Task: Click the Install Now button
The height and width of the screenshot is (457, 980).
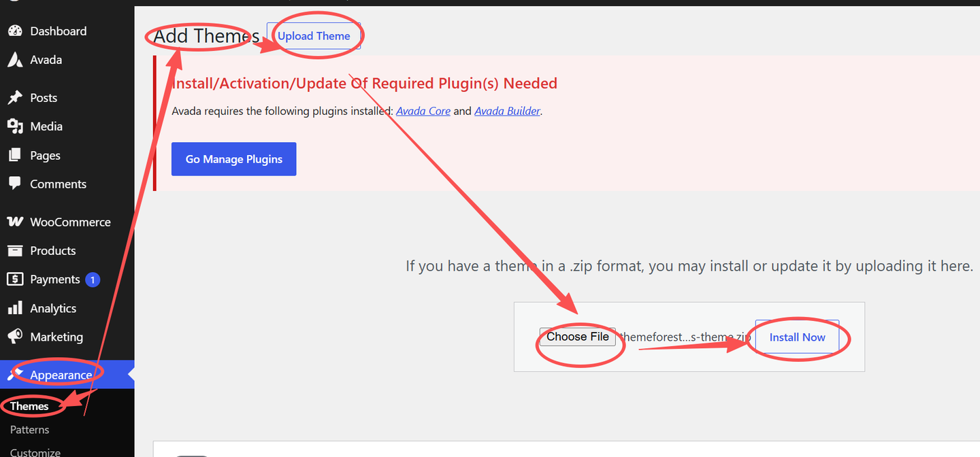Action: pyautogui.click(x=797, y=337)
